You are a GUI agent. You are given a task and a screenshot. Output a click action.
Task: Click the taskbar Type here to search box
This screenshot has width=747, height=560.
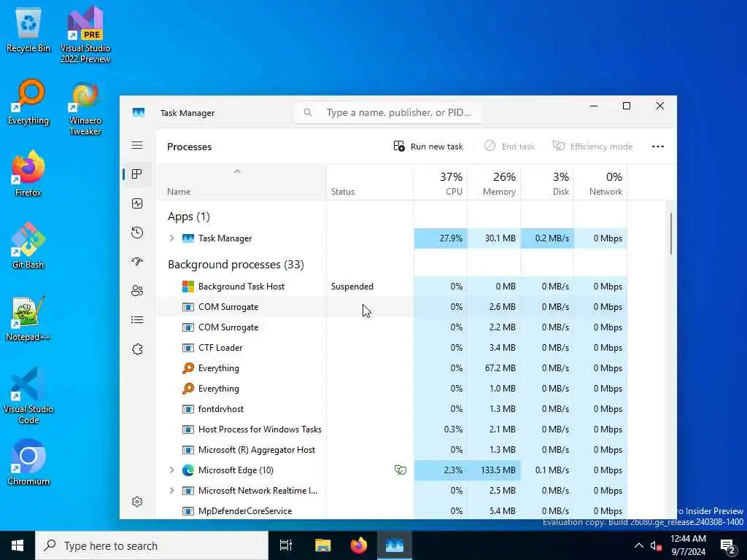(x=152, y=545)
